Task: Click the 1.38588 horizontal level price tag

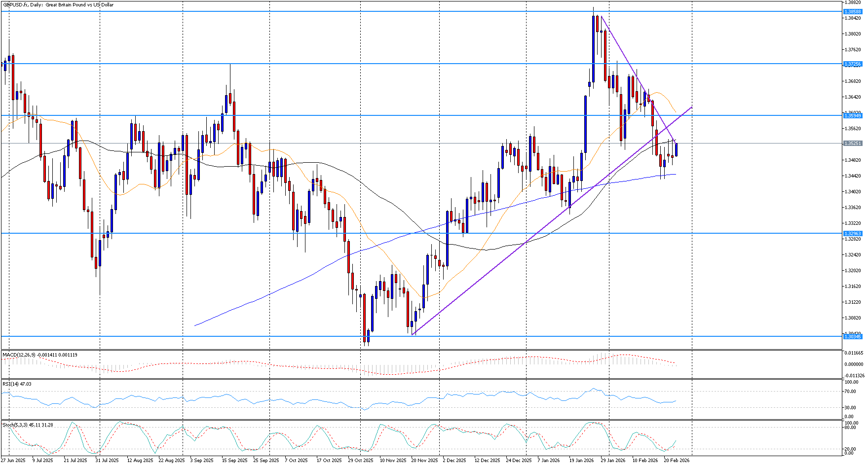Action: point(853,11)
